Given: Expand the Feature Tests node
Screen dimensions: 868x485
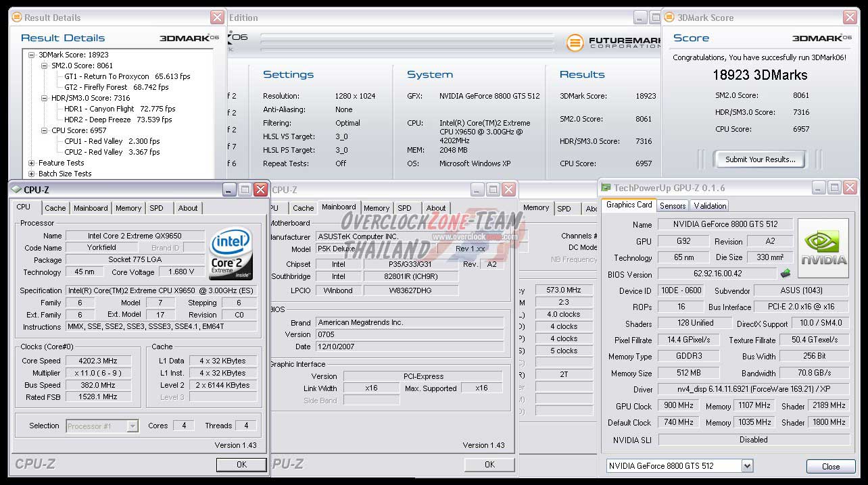Looking at the screenshot, I should pos(32,163).
